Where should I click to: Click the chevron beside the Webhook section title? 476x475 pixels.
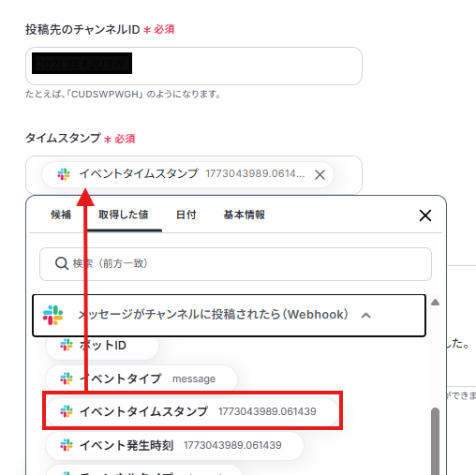pos(366,316)
